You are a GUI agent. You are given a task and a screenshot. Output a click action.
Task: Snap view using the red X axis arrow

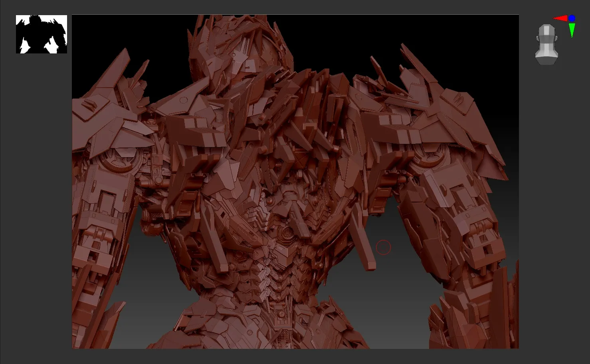(560, 18)
